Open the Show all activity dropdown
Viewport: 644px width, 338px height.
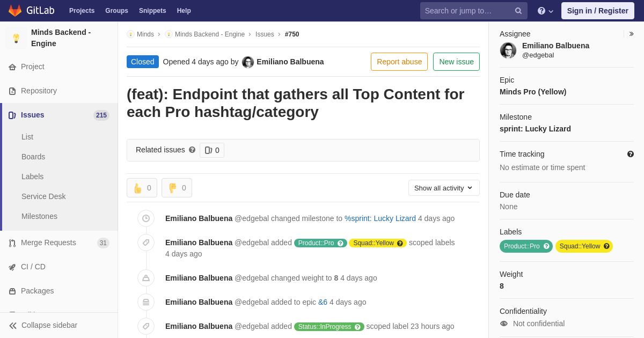444,188
